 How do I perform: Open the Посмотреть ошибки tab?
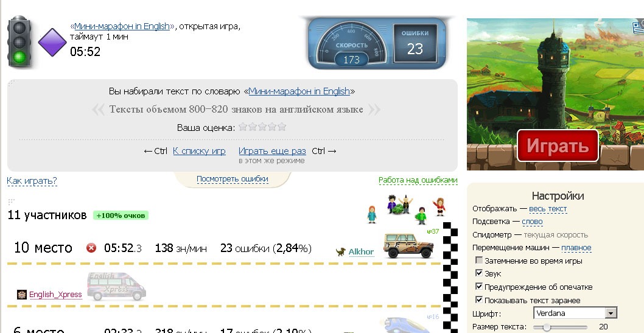[x=232, y=179]
